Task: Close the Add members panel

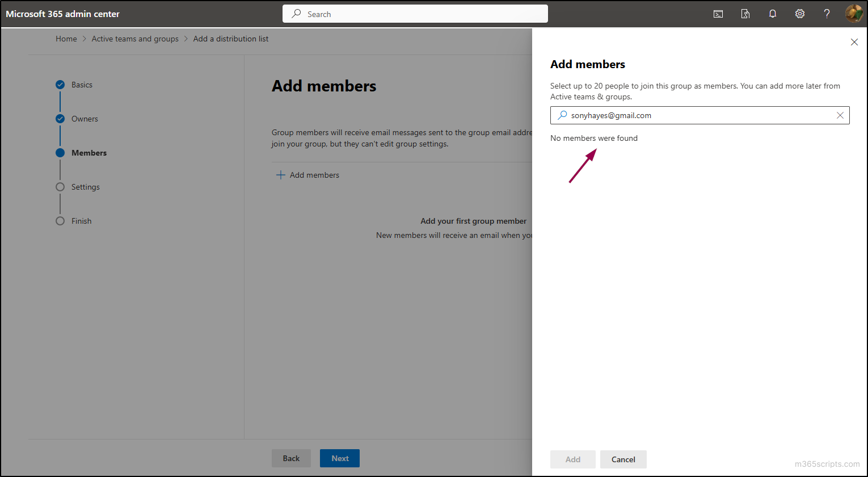Action: pos(854,41)
